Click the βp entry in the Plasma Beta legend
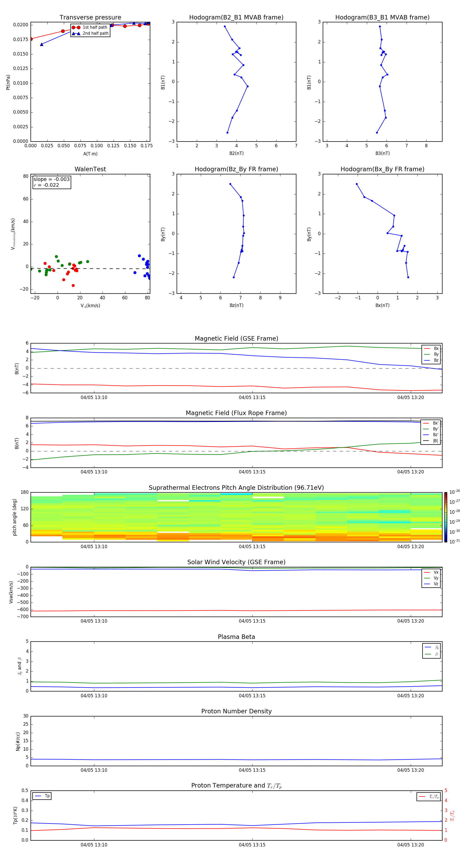The width and height of the screenshot is (473, 868). [x=431, y=647]
